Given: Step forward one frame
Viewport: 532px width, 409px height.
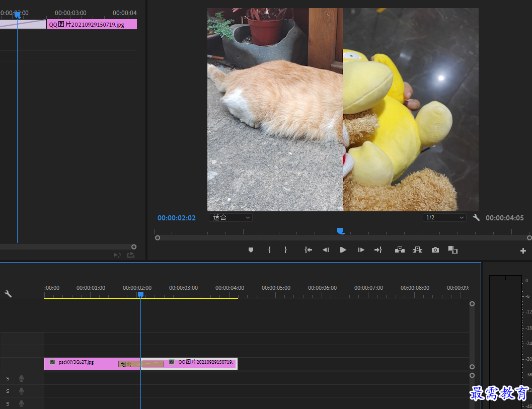Looking at the screenshot, I should 361,250.
